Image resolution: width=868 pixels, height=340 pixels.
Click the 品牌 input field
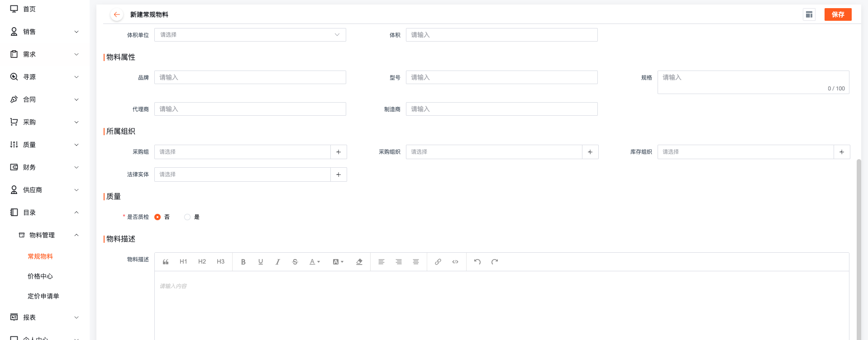coord(250,77)
